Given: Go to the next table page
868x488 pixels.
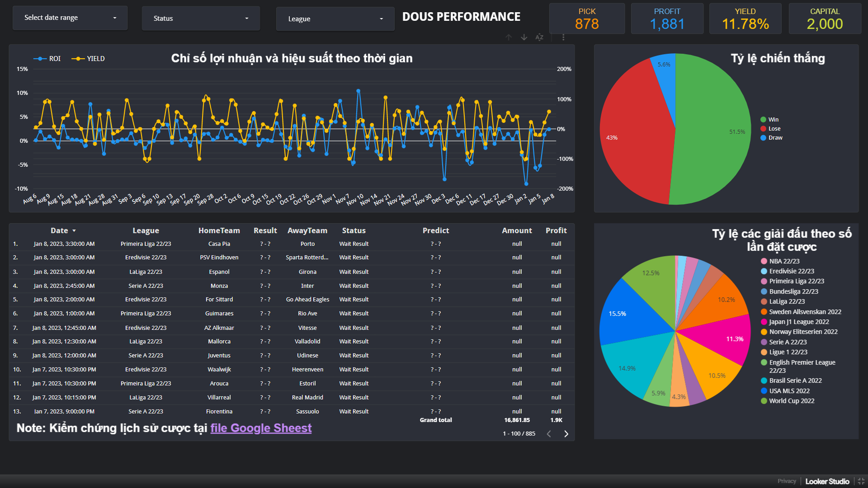Looking at the screenshot, I should point(566,434).
